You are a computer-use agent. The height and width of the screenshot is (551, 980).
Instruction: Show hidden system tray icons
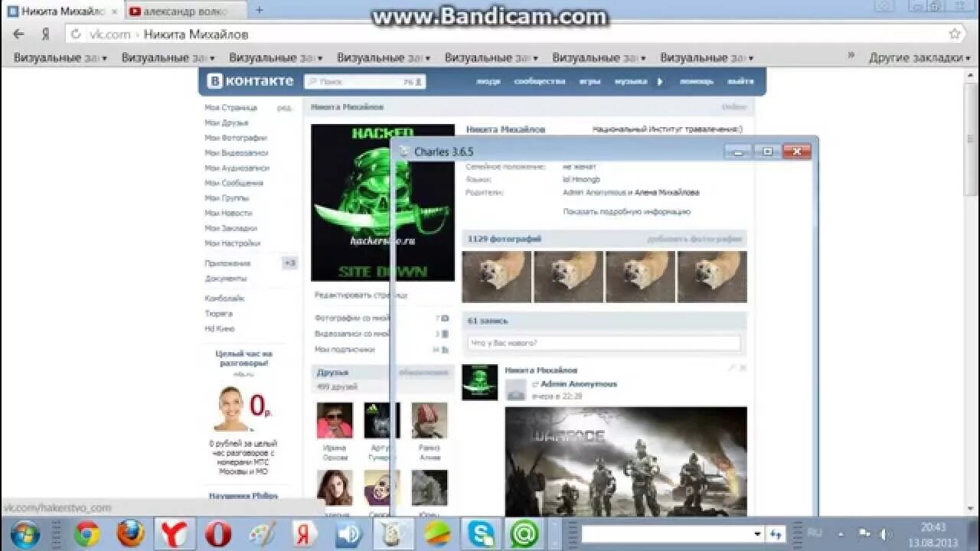841,533
